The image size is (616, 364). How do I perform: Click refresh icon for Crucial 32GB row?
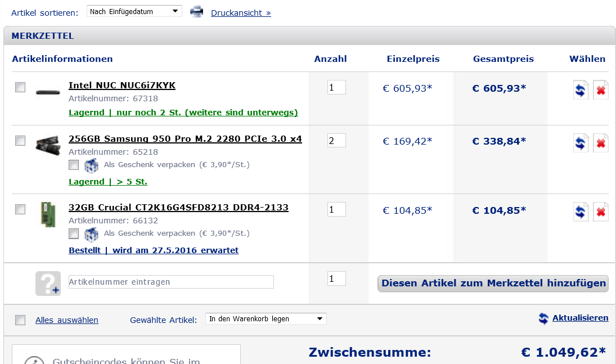pyautogui.click(x=581, y=212)
